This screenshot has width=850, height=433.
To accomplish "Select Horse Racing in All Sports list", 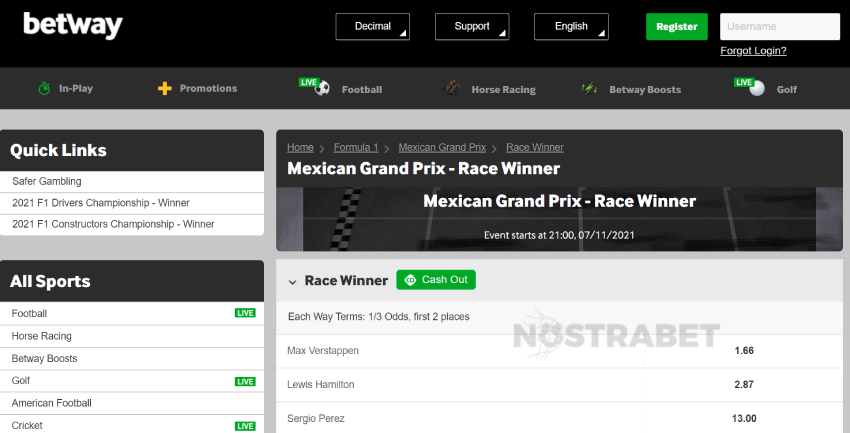I will pos(132,336).
